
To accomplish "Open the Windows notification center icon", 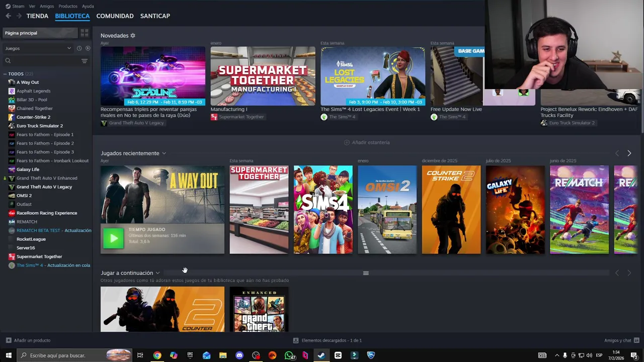I will click(634, 355).
